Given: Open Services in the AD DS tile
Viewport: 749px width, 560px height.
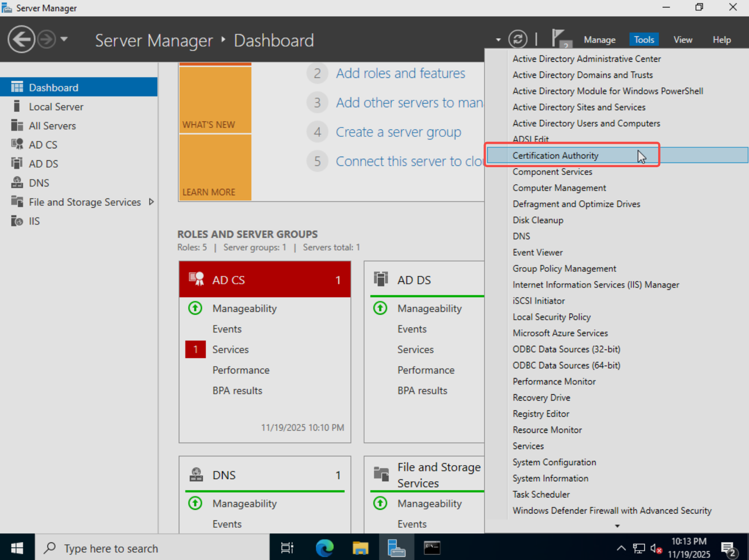Looking at the screenshot, I should [415, 350].
